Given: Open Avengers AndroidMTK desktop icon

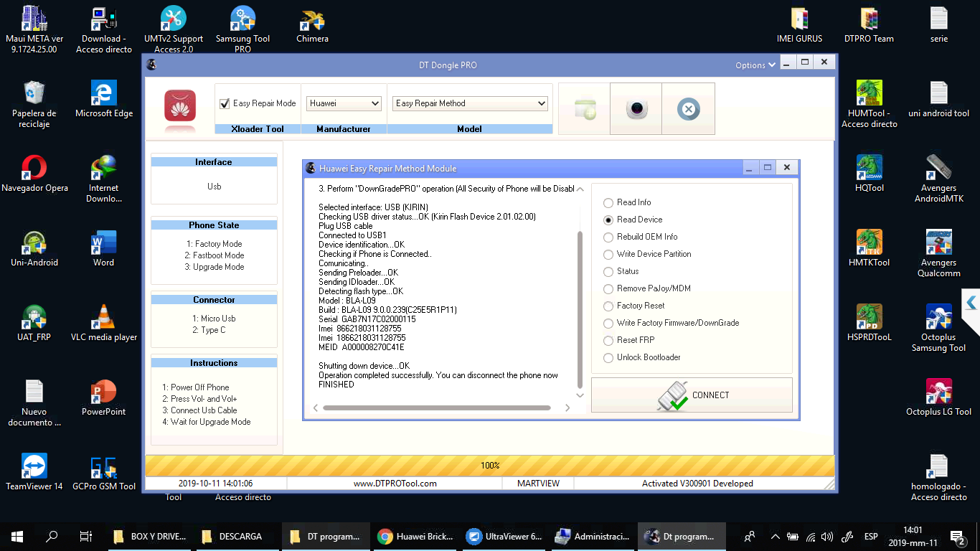Looking at the screenshot, I should coord(939,179).
